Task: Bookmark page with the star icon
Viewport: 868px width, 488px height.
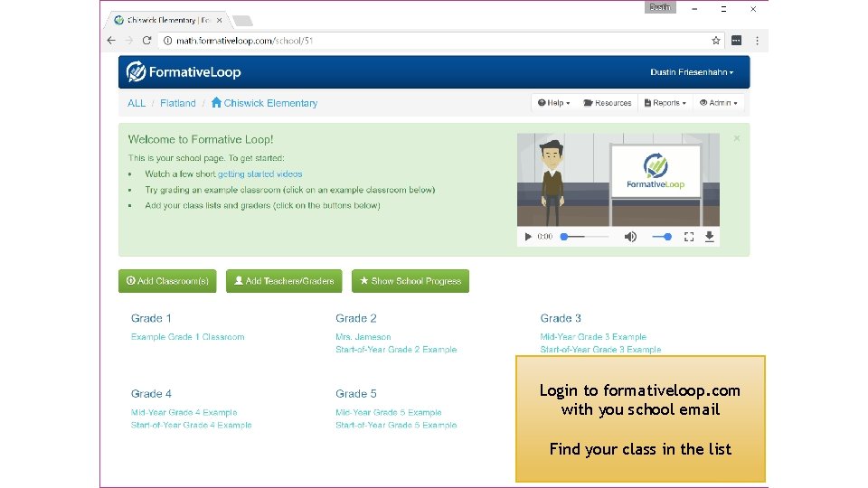Action: coord(716,41)
